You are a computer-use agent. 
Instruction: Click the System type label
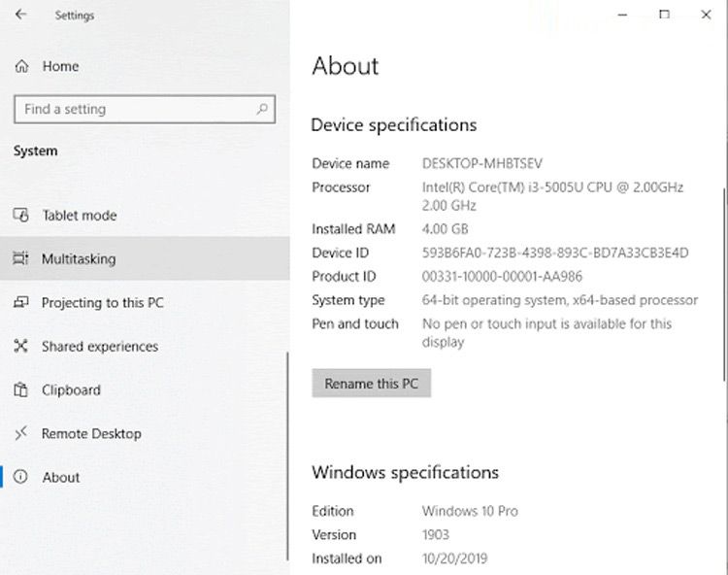tap(348, 300)
